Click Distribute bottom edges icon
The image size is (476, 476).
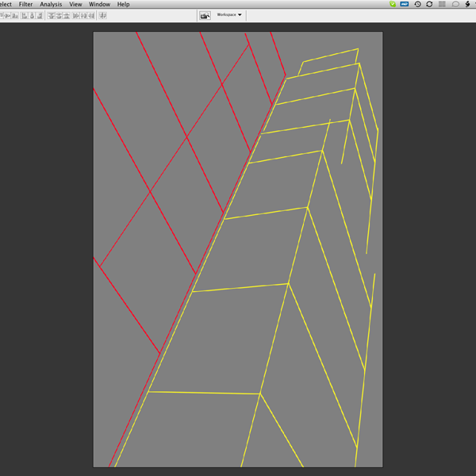[x=66, y=16]
